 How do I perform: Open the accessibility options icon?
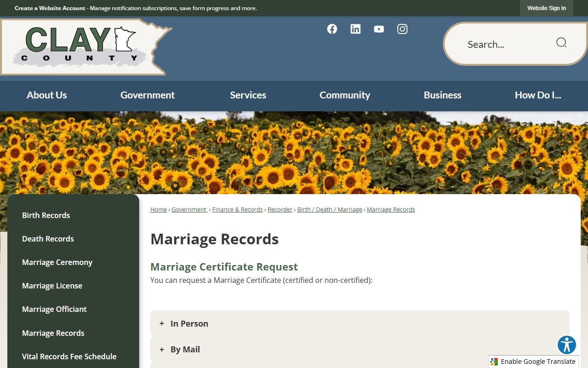click(x=567, y=345)
